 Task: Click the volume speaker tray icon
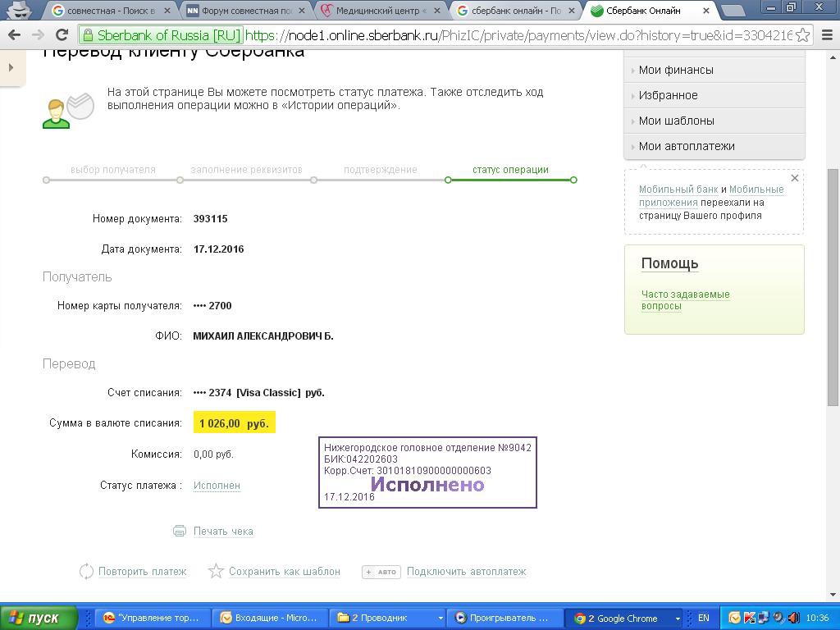pos(794,618)
